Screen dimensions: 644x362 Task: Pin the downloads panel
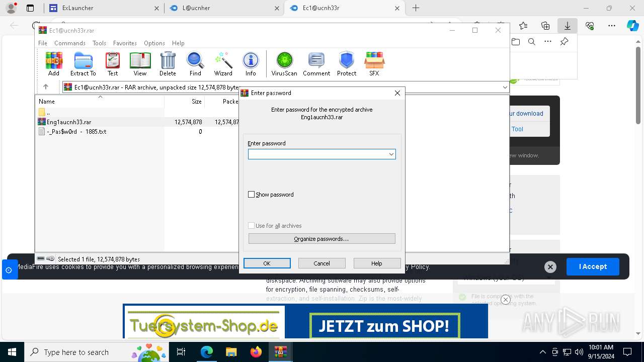[x=564, y=42]
